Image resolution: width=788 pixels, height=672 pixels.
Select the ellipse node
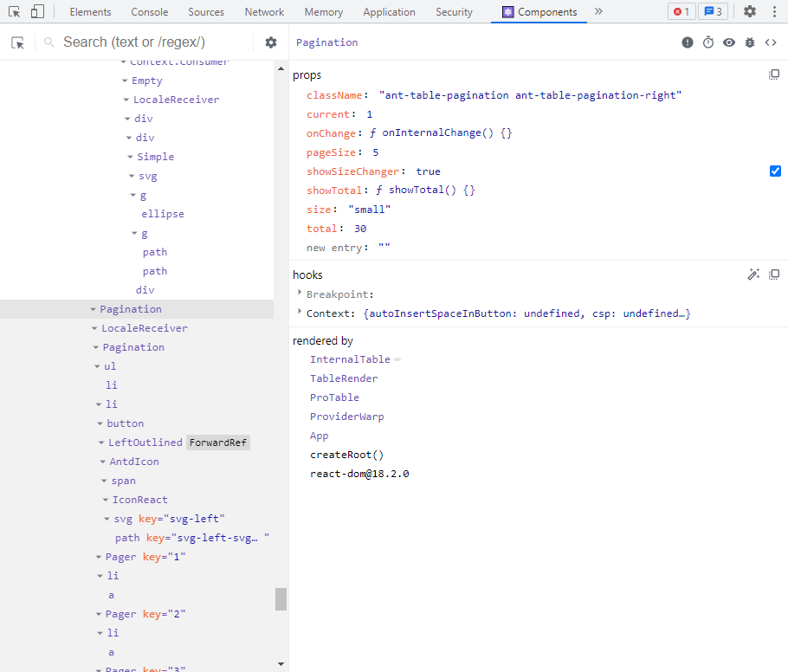coord(162,214)
